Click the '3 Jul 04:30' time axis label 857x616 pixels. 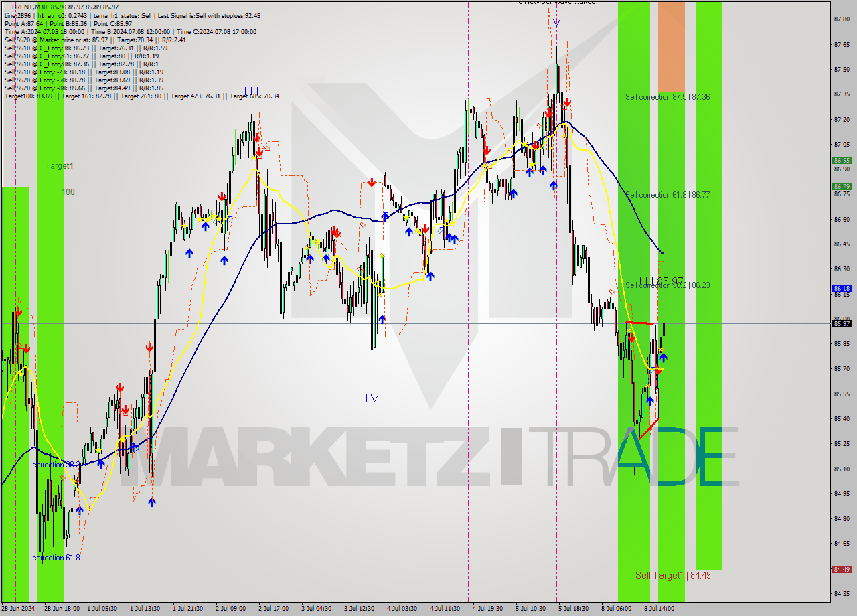316,609
